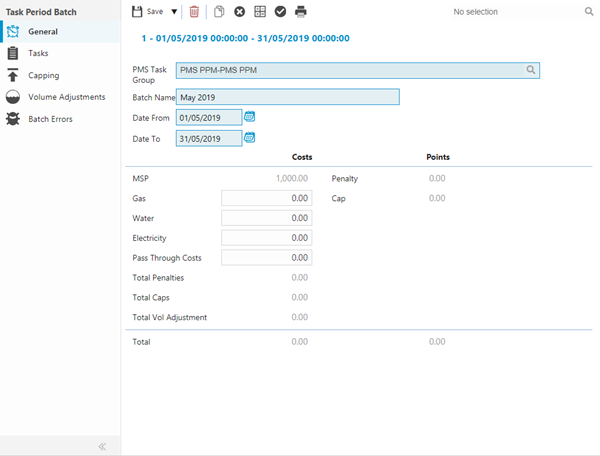Click into the Batch Name field
Viewport: 600px width, 456px height.
pyautogui.click(x=288, y=97)
